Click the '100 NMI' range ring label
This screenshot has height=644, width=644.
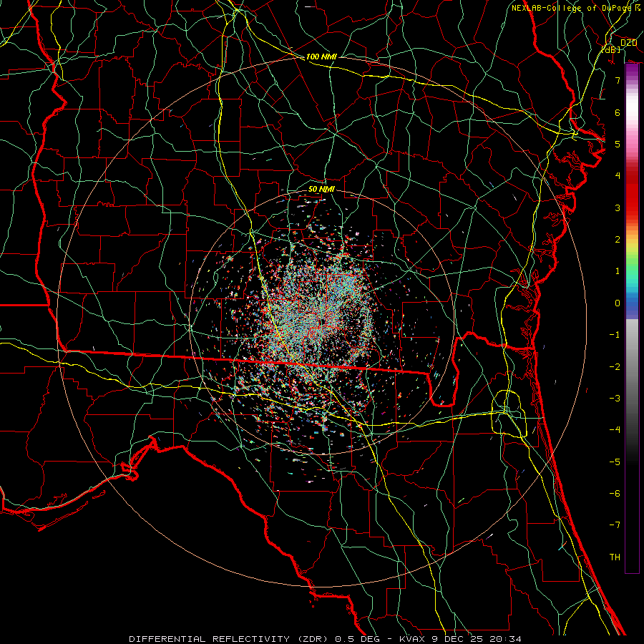pos(321,57)
